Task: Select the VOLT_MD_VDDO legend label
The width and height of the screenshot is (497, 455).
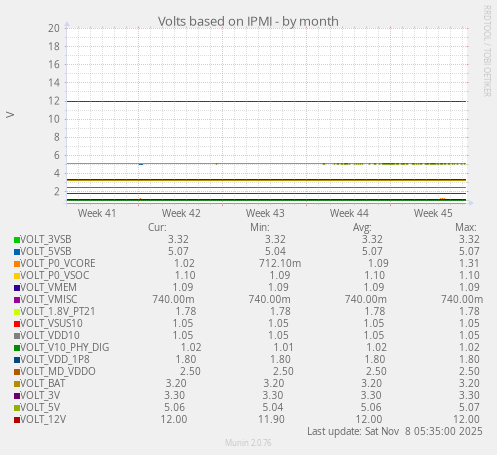Action: coord(58,372)
